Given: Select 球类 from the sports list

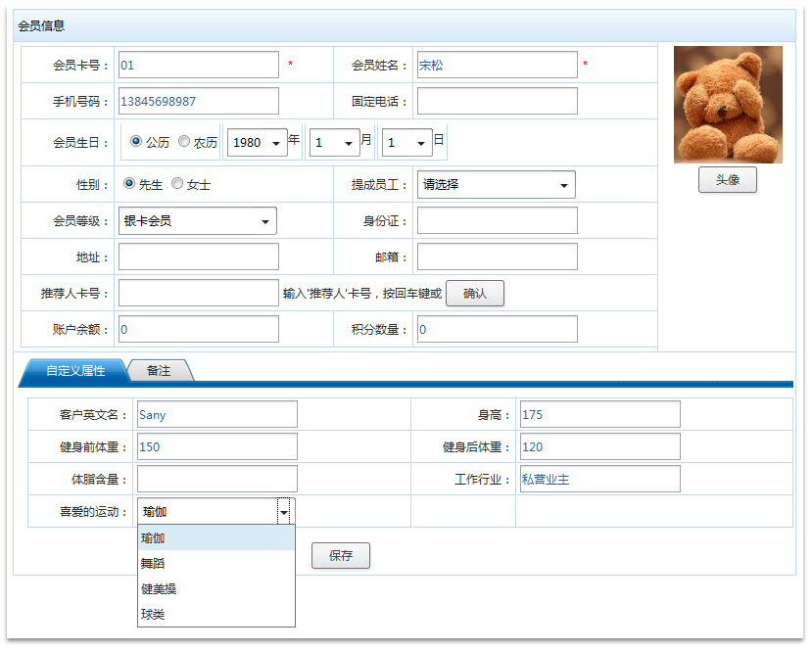Looking at the screenshot, I should [x=216, y=614].
